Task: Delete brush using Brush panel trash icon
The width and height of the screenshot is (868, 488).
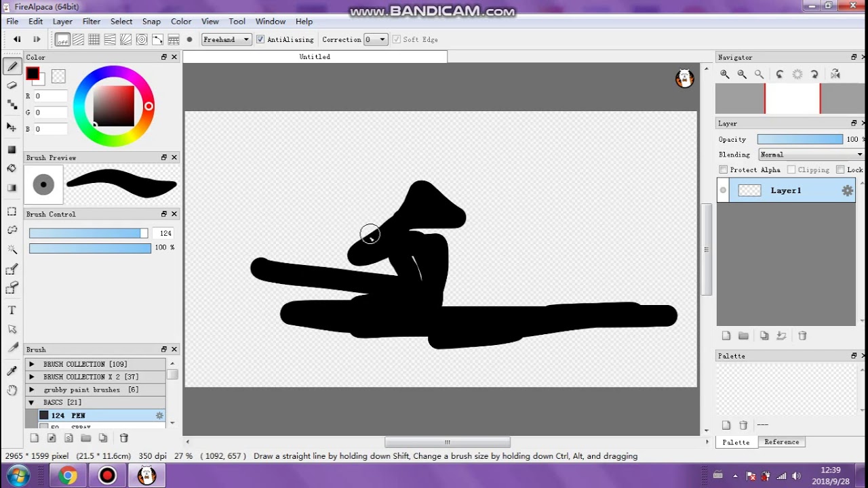Action: click(123, 438)
